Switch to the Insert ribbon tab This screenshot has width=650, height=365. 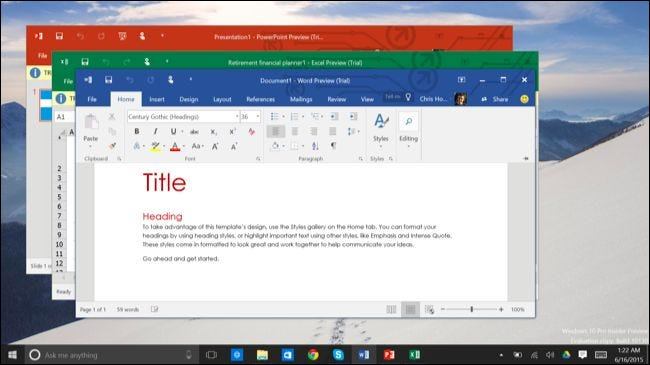click(x=157, y=99)
